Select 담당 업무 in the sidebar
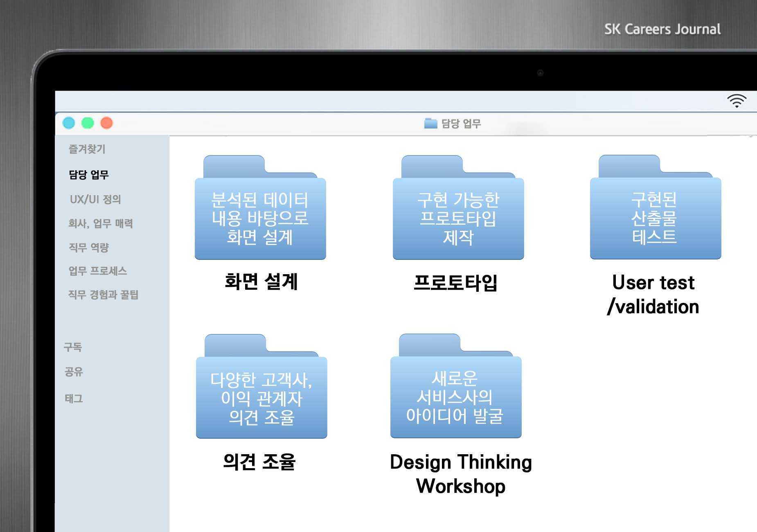 point(89,175)
